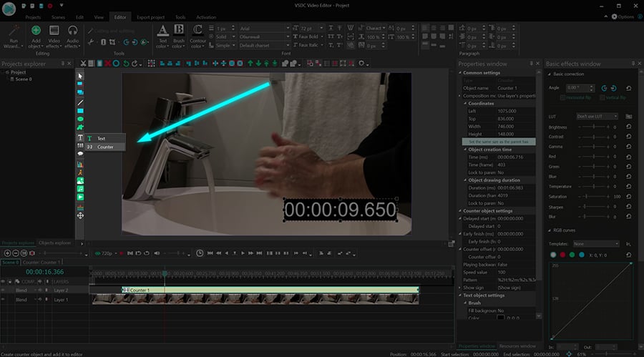Click the Run Wizard icon
Screen dimensions: 644x357
14,30
